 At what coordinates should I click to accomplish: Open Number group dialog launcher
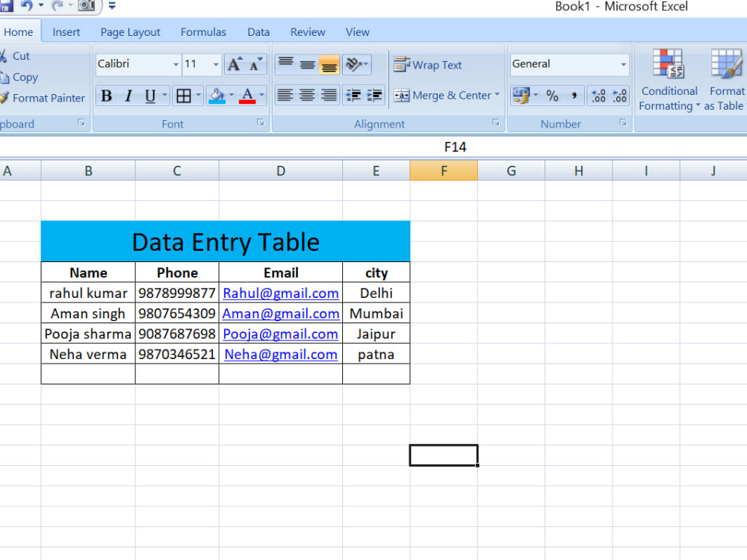(623, 123)
